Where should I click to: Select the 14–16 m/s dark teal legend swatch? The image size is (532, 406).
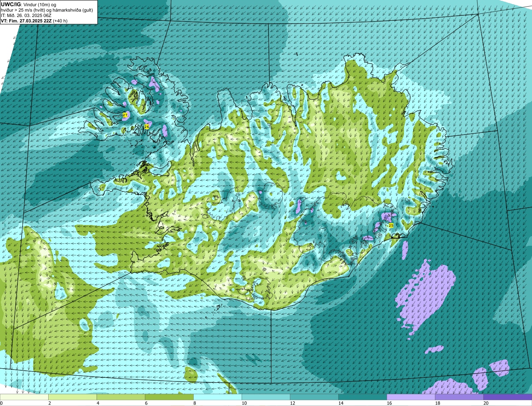(362, 397)
